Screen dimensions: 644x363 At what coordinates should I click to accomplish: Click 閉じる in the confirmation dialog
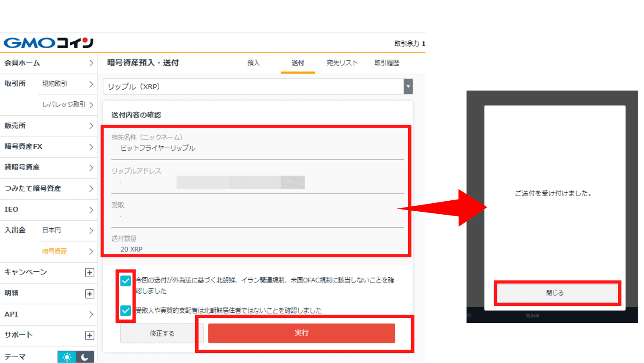pos(555,293)
